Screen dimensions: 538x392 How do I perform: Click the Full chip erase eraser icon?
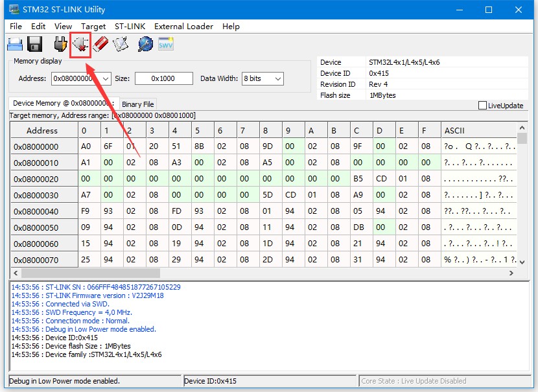tap(100, 44)
